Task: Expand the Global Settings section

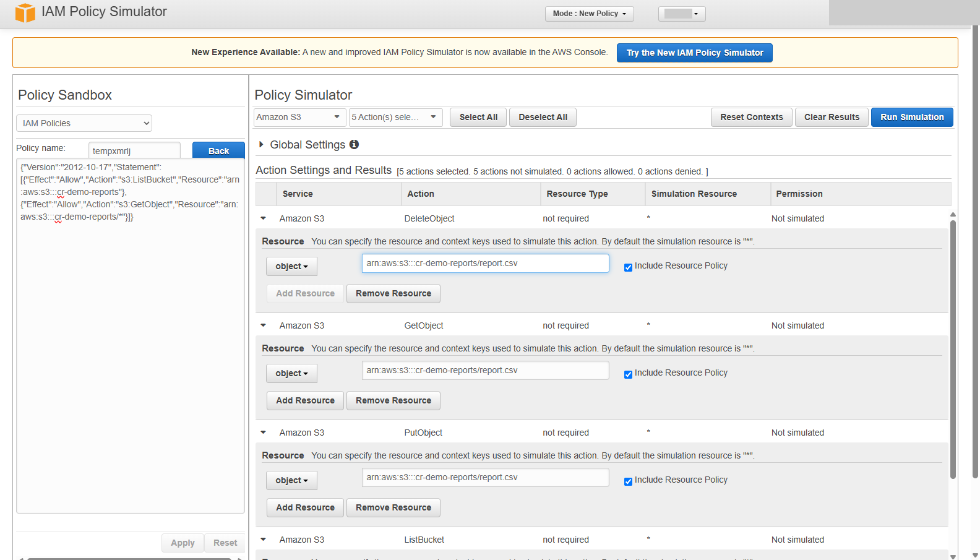Action: [x=261, y=144]
